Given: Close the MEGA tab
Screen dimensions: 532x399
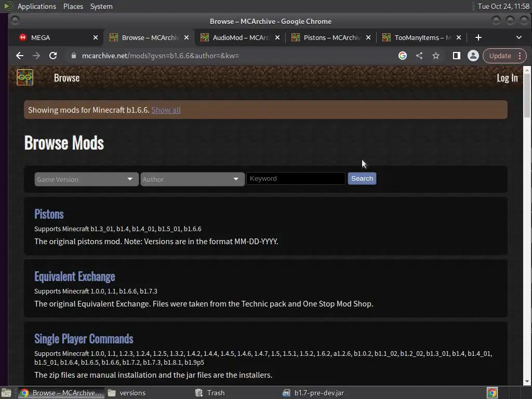Looking at the screenshot, I should tap(96, 37).
